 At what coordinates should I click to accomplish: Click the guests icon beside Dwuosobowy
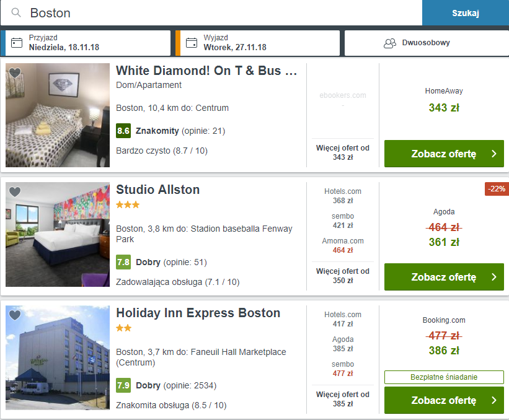coord(390,43)
